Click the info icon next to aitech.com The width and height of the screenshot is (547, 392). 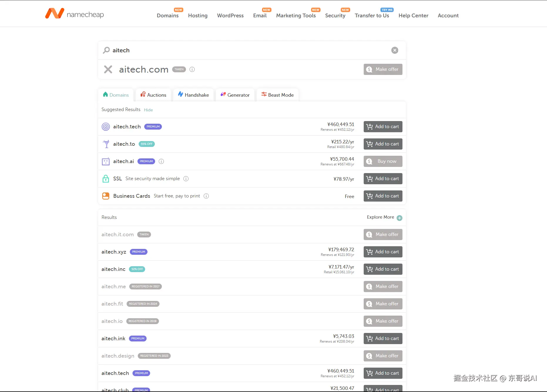tap(192, 69)
